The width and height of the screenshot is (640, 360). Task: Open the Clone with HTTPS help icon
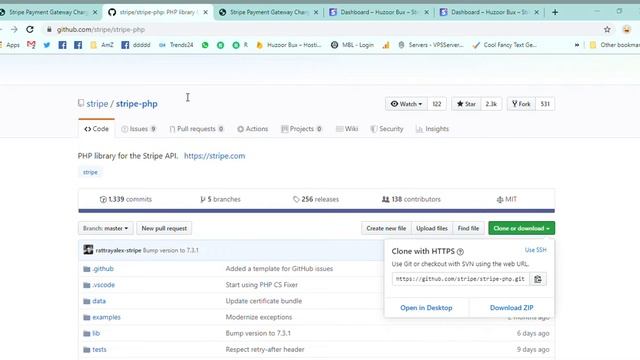point(460,252)
